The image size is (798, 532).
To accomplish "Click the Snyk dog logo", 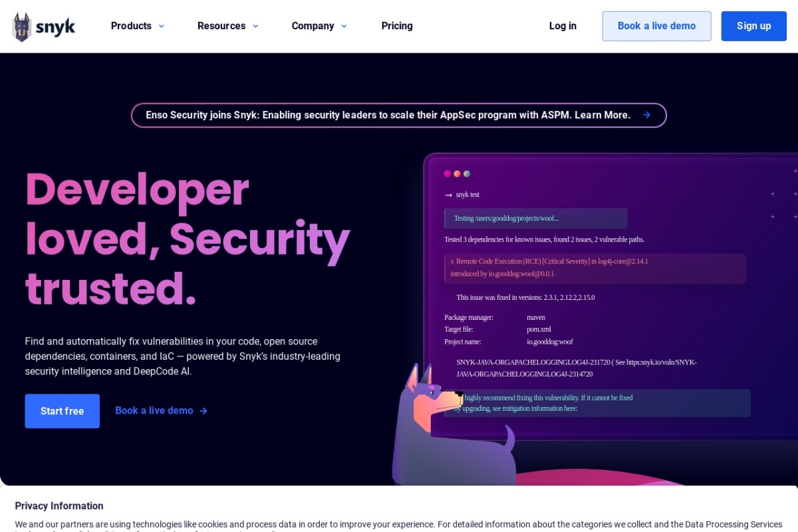I will tap(23, 27).
